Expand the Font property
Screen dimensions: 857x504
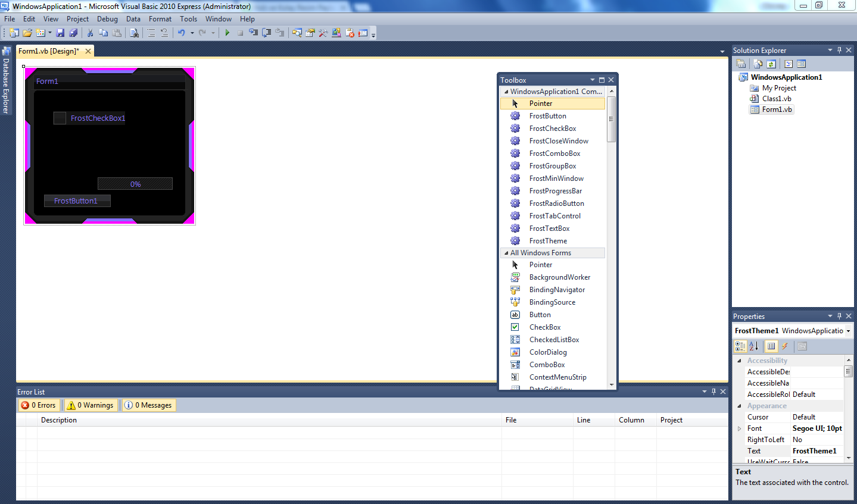(740, 428)
